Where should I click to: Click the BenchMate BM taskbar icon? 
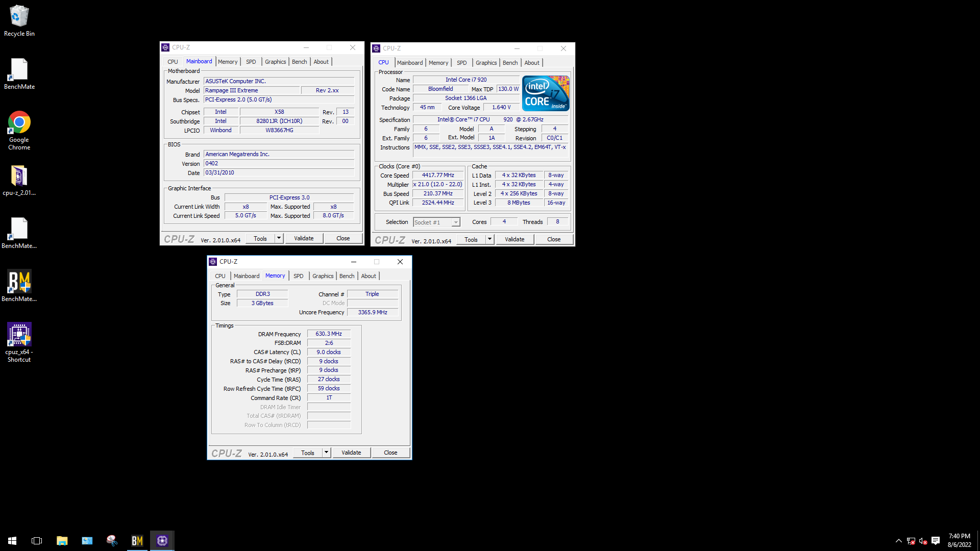[137, 541]
